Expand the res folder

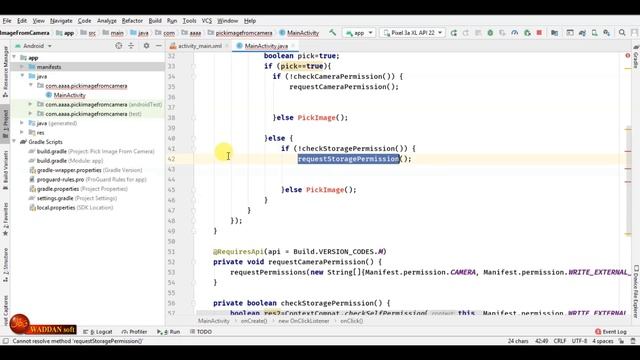[x=22, y=132]
